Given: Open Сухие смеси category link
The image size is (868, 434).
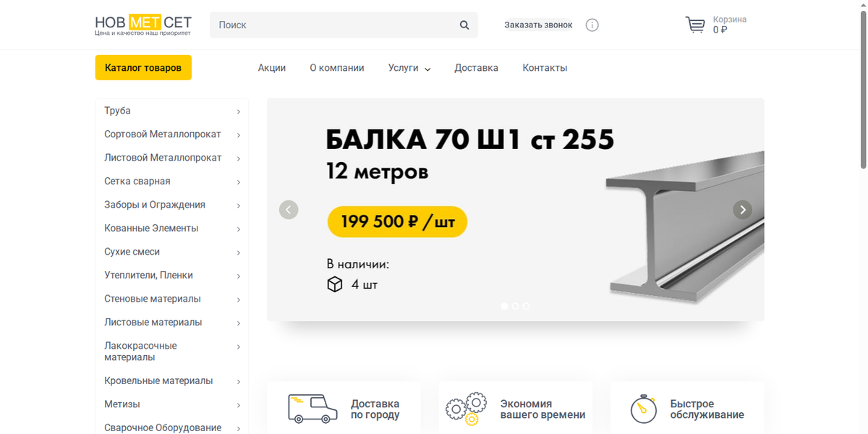Looking at the screenshot, I should click(x=132, y=252).
